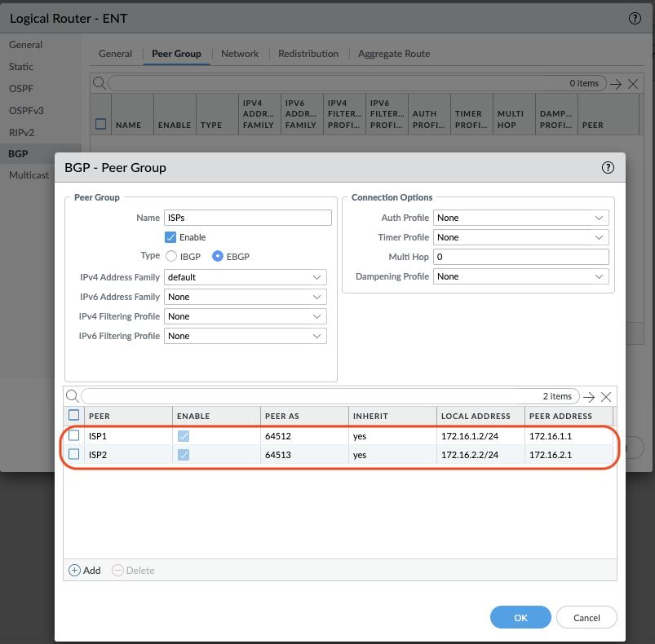Image resolution: width=655 pixels, height=644 pixels.
Task: Click the Logical Router help question mark icon
Action: [x=635, y=18]
